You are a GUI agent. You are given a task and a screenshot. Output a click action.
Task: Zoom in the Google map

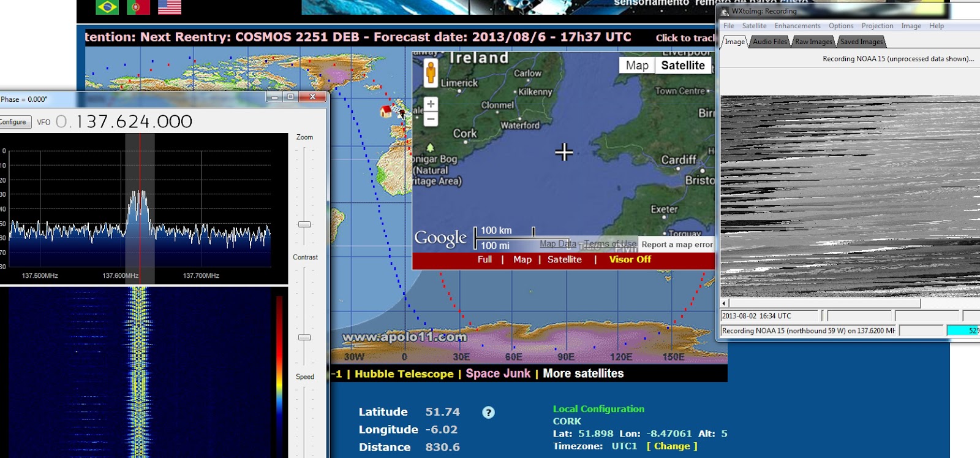click(x=431, y=104)
